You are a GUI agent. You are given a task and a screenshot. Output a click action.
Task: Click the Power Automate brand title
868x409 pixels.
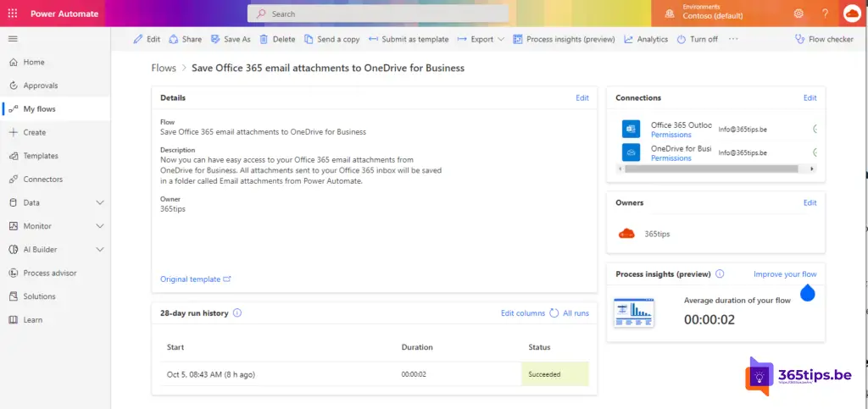click(x=64, y=14)
